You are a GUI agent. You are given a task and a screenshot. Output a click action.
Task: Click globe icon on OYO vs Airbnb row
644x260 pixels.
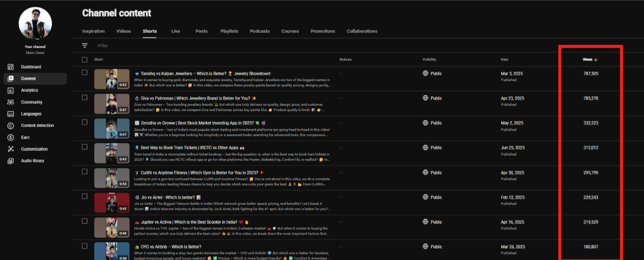425,247
